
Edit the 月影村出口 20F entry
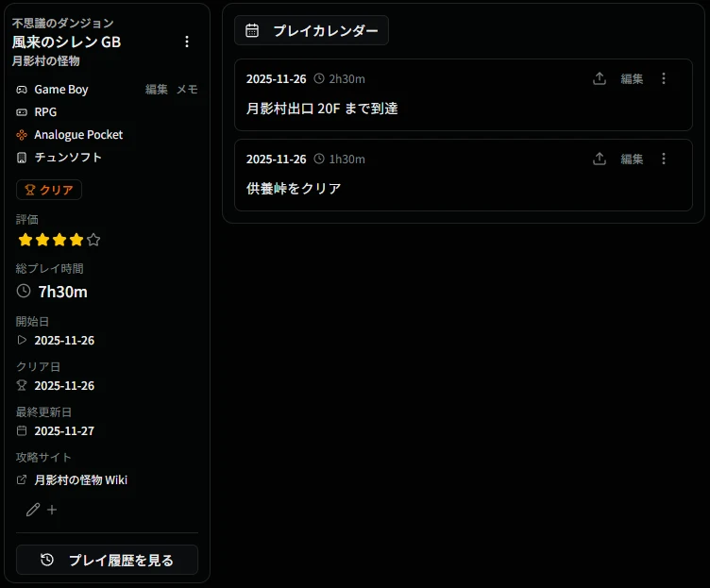click(x=632, y=78)
